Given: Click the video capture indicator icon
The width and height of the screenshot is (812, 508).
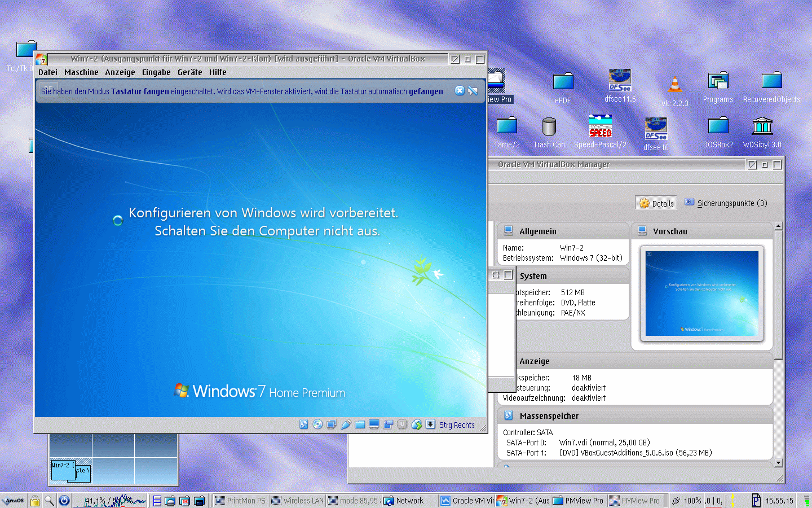Looking at the screenshot, I should [x=388, y=424].
